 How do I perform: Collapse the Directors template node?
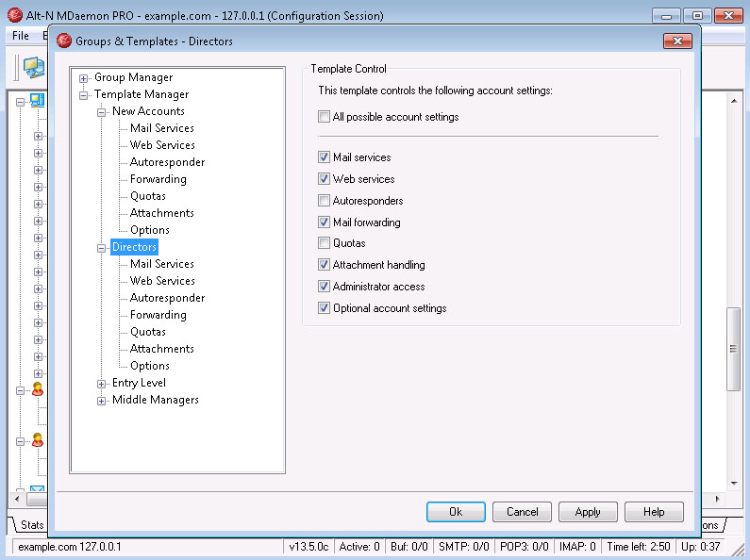(x=101, y=248)
